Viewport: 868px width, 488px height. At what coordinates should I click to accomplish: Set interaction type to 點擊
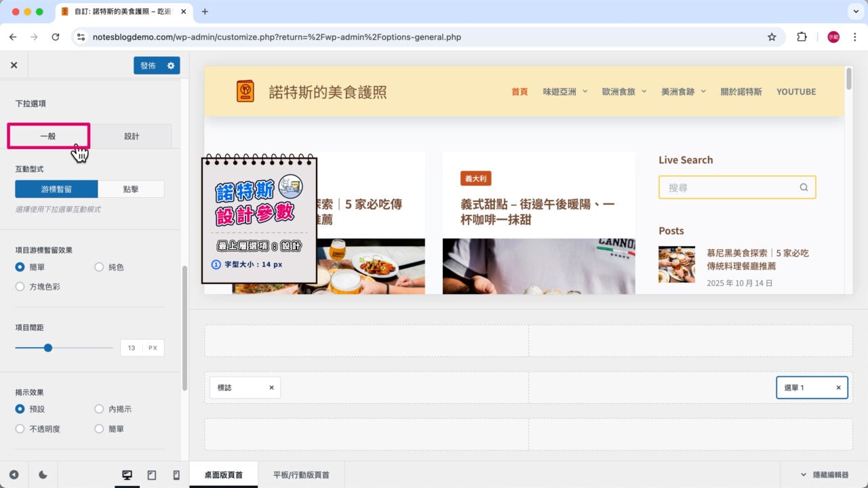131,189
